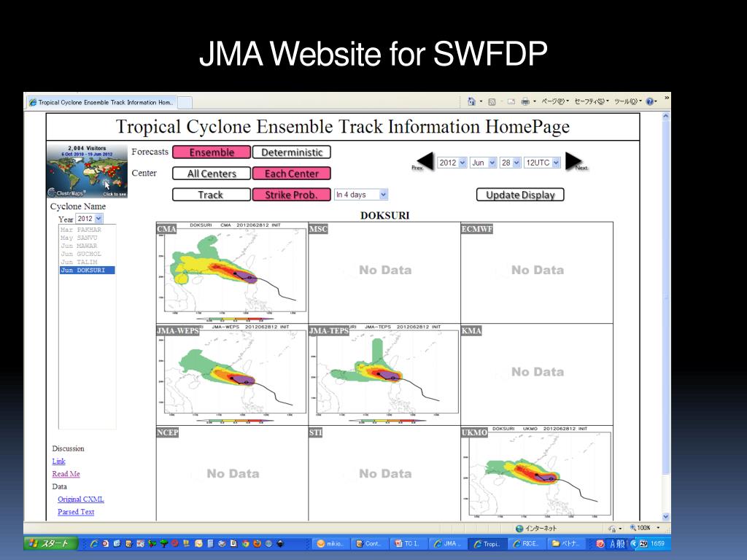747x560 pixels.
Task: Click the UKMO strike probability map
Action: [x=537, y=473]
